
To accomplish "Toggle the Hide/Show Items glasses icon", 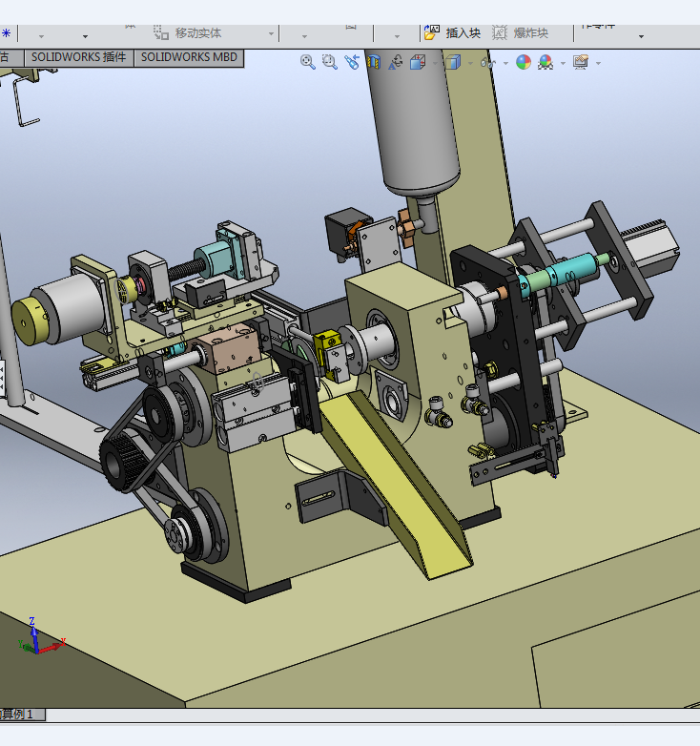I will click(x=487, y=62).
